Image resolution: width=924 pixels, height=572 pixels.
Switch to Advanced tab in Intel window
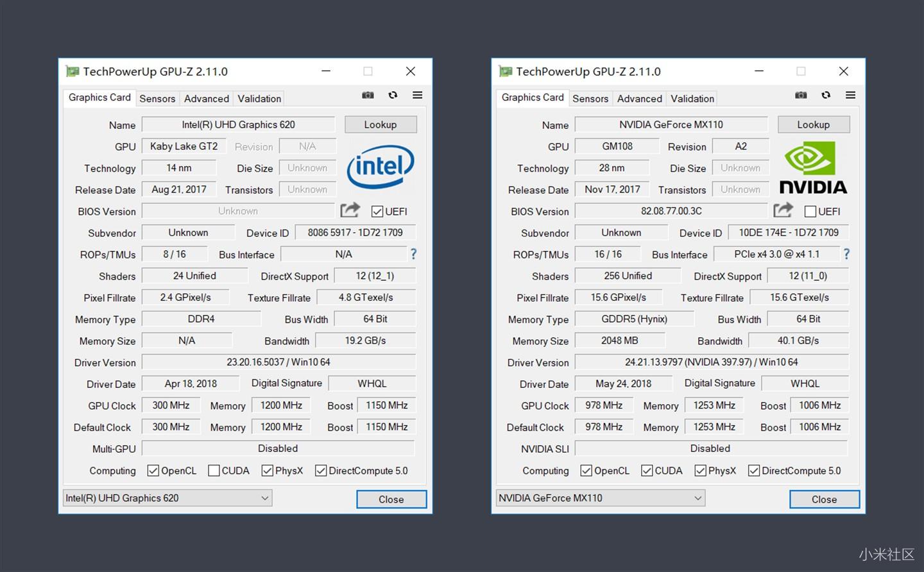click(x=206, y=99)
